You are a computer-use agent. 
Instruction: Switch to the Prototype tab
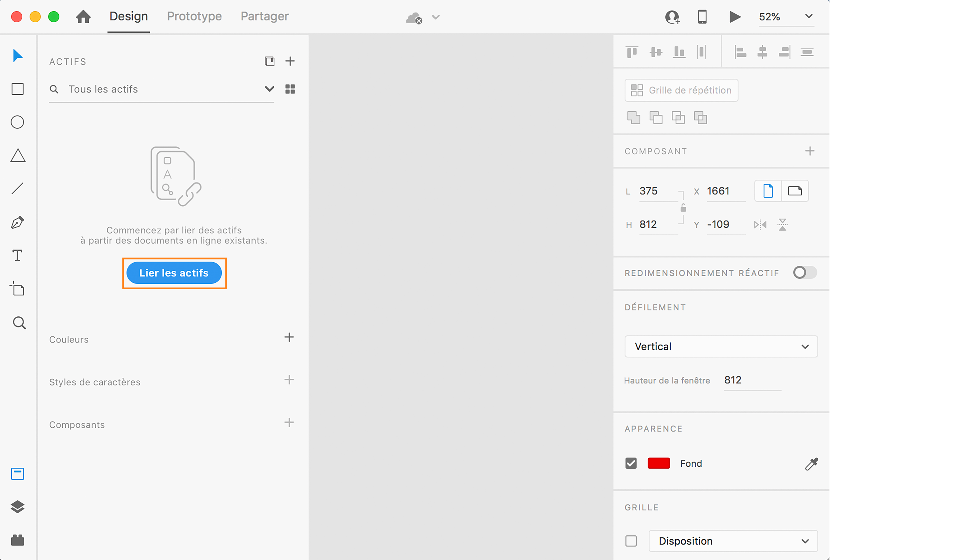194,16
